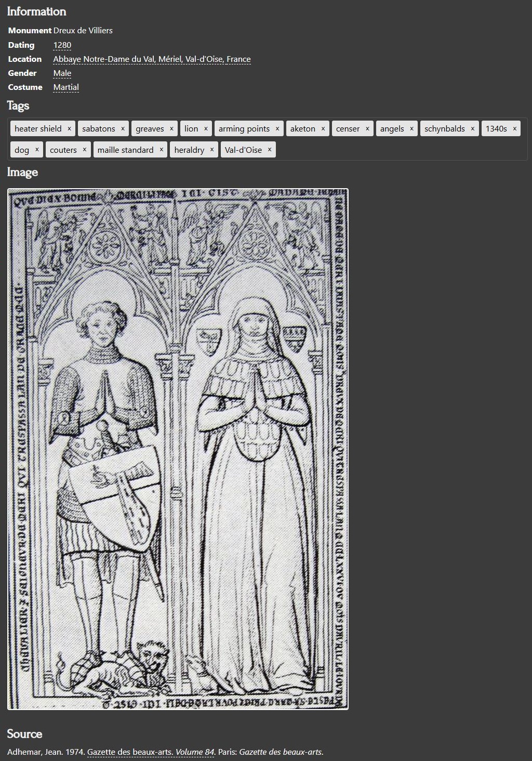Click the 'Adhemar, Jean. 1974.' citation text

click(x=46, y=752)
